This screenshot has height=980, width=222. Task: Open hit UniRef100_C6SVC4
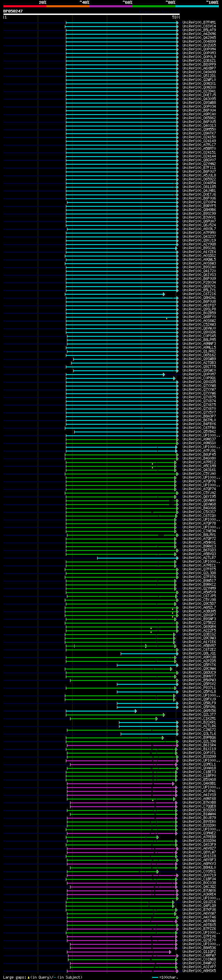tap(199, 27)
